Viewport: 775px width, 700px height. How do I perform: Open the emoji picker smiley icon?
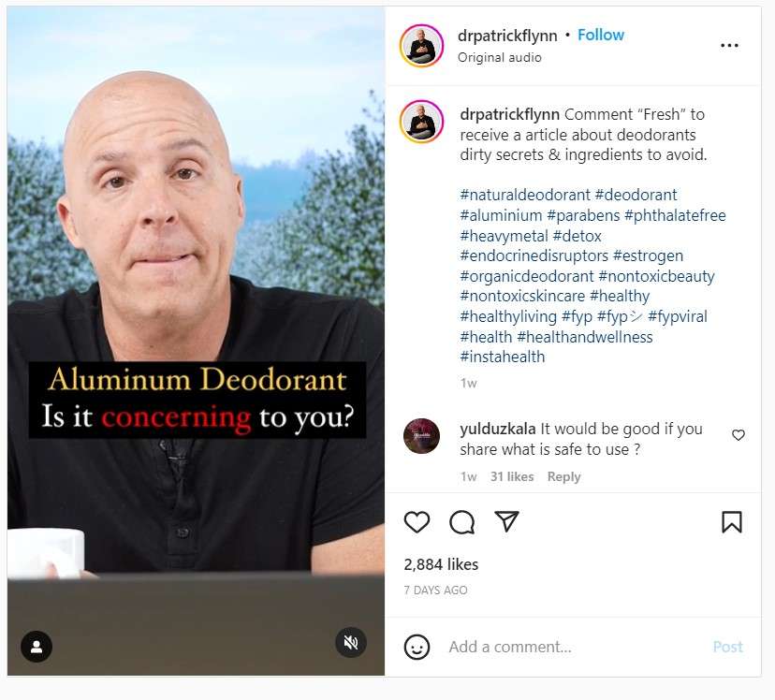(417, 647)
